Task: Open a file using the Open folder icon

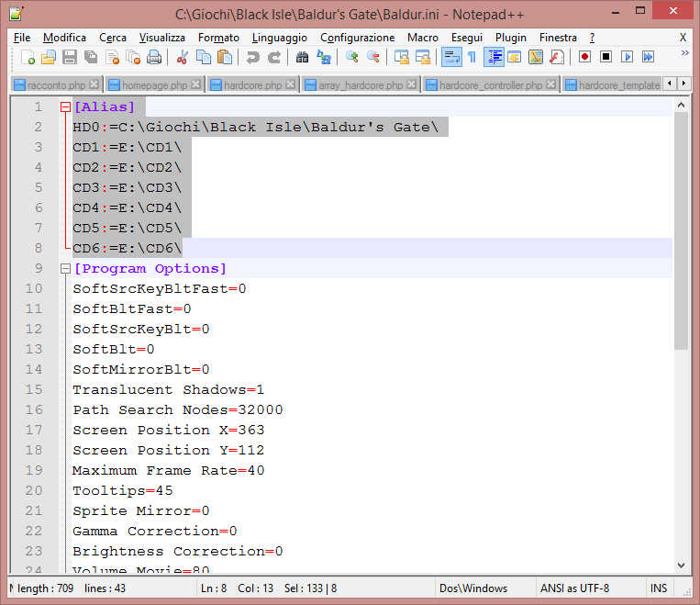Action: 49,57
